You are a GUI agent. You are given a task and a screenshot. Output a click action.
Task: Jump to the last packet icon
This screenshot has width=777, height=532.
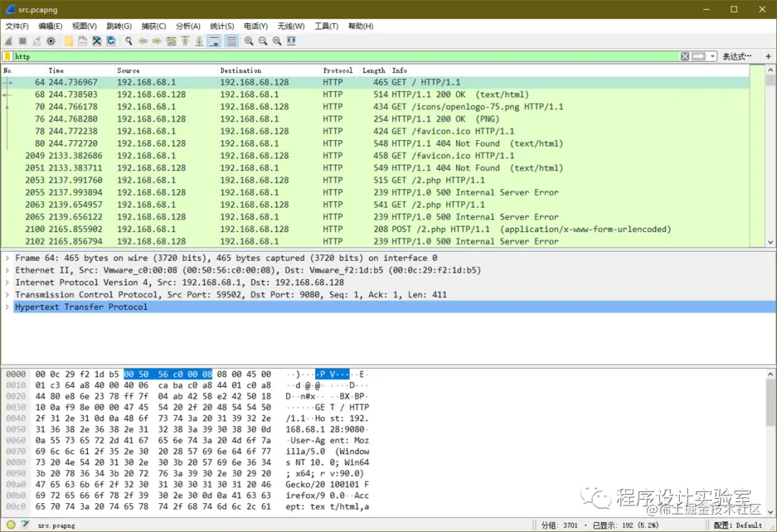[x=199, y=41]
